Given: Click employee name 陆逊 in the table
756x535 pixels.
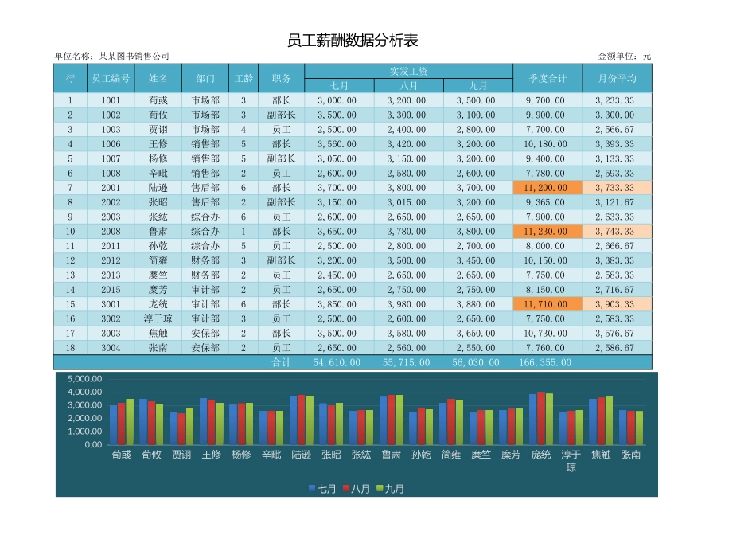Looking at the screenshot, I should click(158, 188).
